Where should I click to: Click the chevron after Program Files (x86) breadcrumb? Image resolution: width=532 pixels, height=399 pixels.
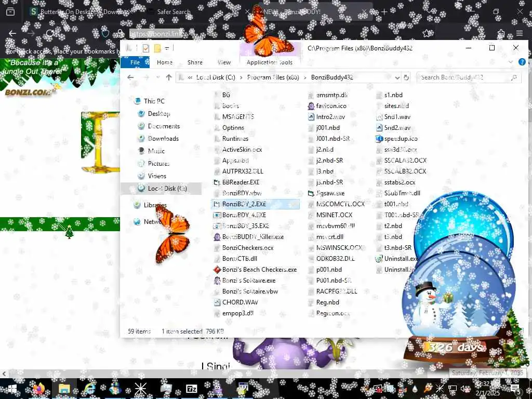[x=305, y=77]
